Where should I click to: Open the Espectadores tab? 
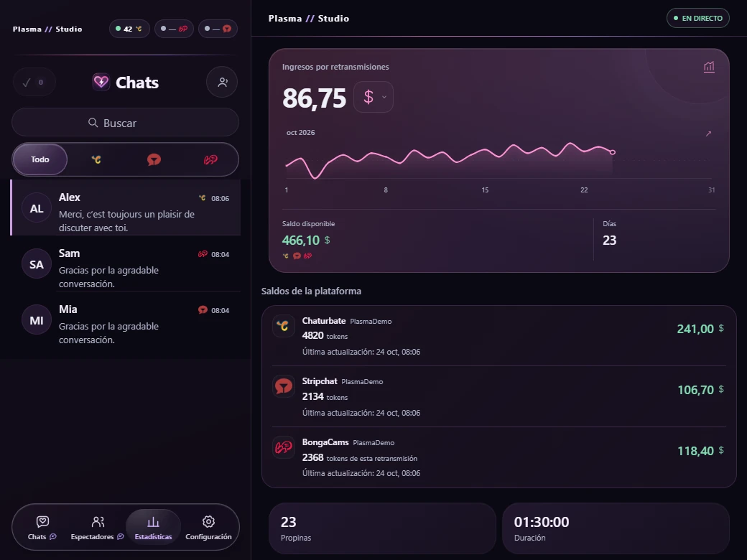click(x=97, y=528)
